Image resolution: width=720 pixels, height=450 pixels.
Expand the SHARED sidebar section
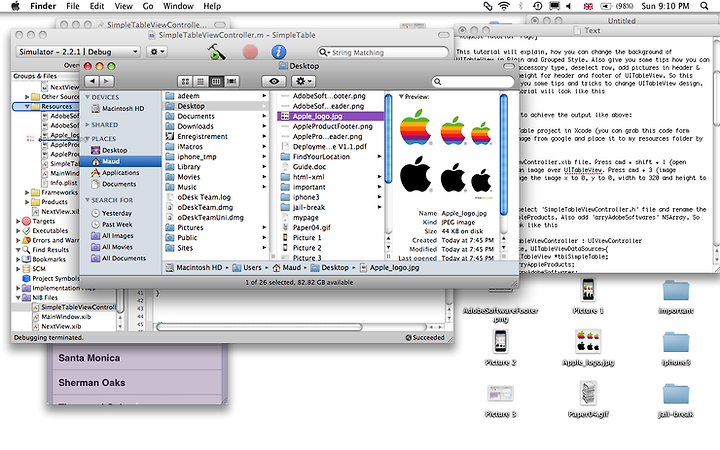[x=87, y=124]
